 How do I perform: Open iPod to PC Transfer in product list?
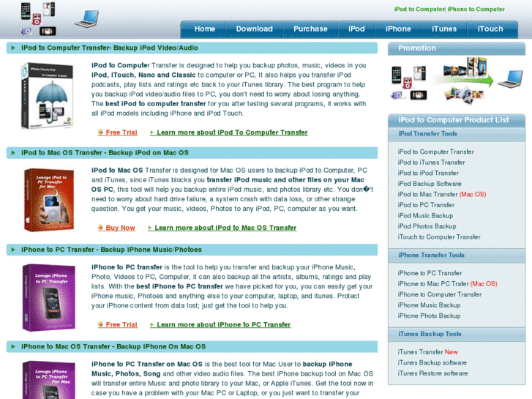[x=426, y=205]
